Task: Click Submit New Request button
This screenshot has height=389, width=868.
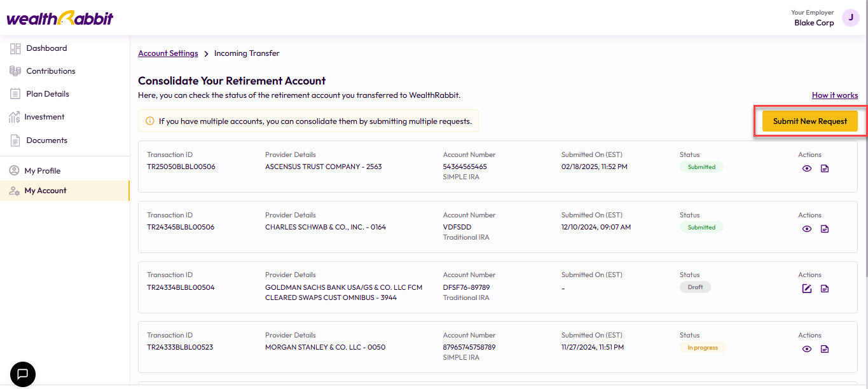Action: pyautogui.click(x=810, y=121)
